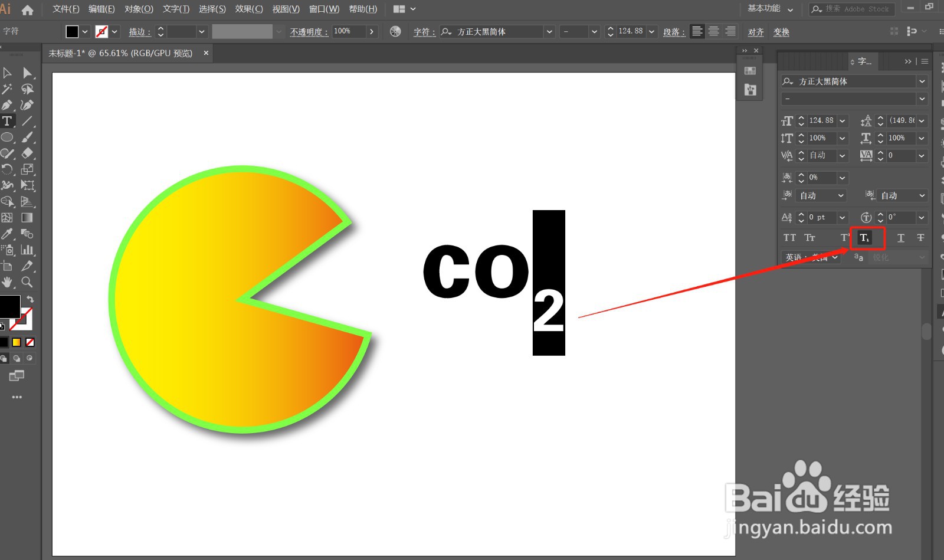Screen dimensions: 944x560
Task: Toggle Underline in Character panel
Action: click(x=900, y=238)
